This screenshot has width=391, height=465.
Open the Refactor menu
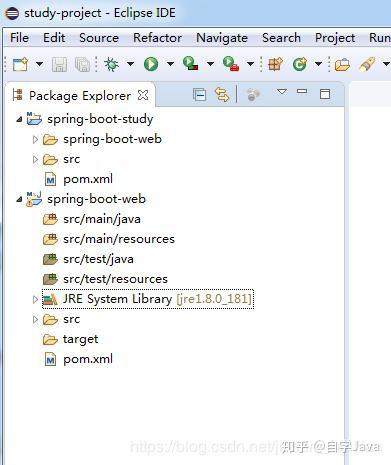[x=157, y=38]
